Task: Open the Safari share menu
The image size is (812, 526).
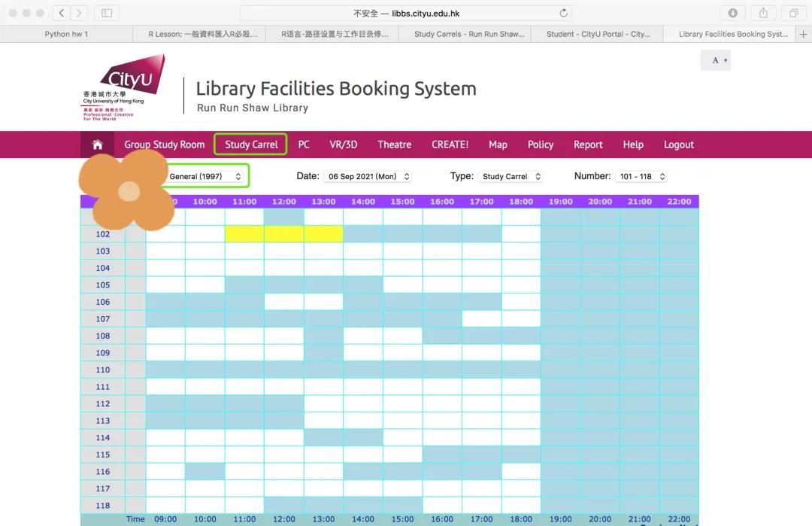Action: [763, 13]
